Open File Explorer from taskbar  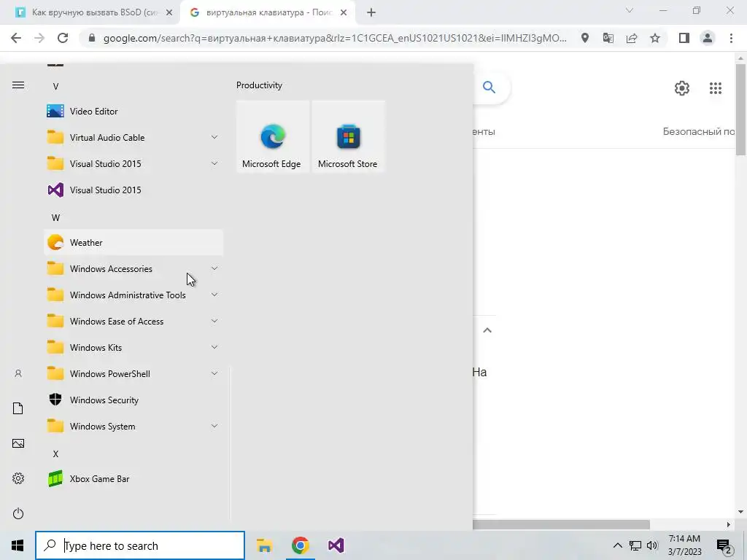pyautogui.click(x=264, y=545)
